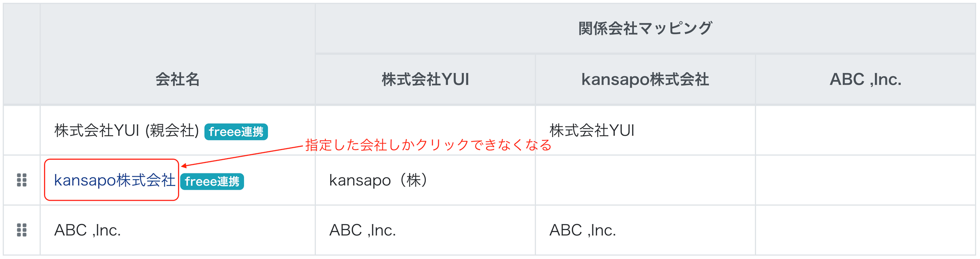Viewport: 980px width, 259px height.
Task: Click the 関係会社マッピング group header
Action: coord(645,28)
